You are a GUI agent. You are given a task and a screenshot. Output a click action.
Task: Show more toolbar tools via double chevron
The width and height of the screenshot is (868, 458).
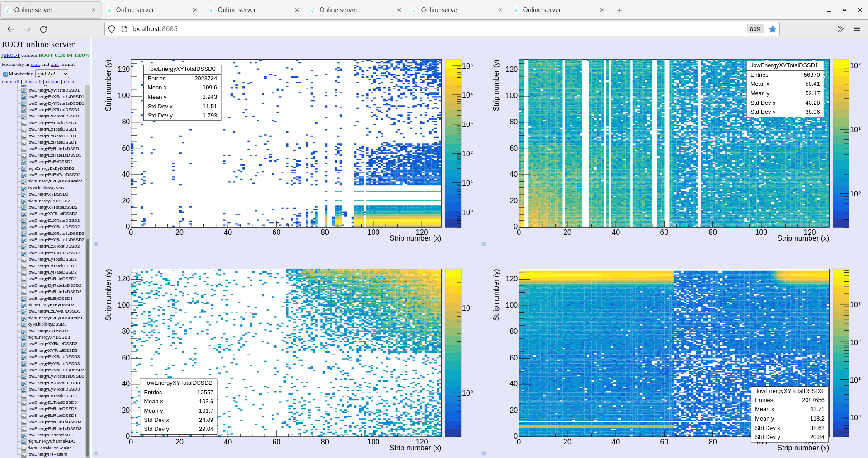[x=840, y=29]
